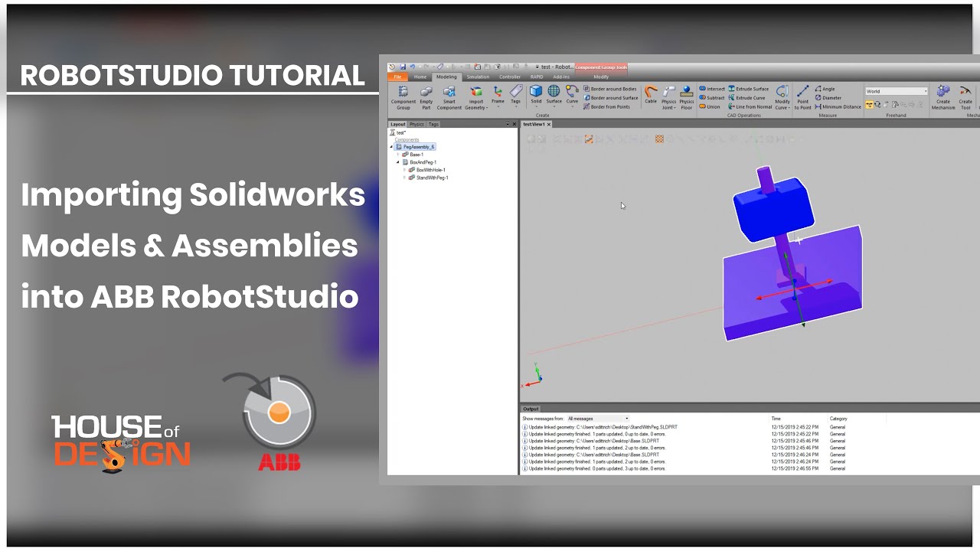The image size is (980, 551).
Task: Click Extrude Surface
Action: [x=748, y=89]
